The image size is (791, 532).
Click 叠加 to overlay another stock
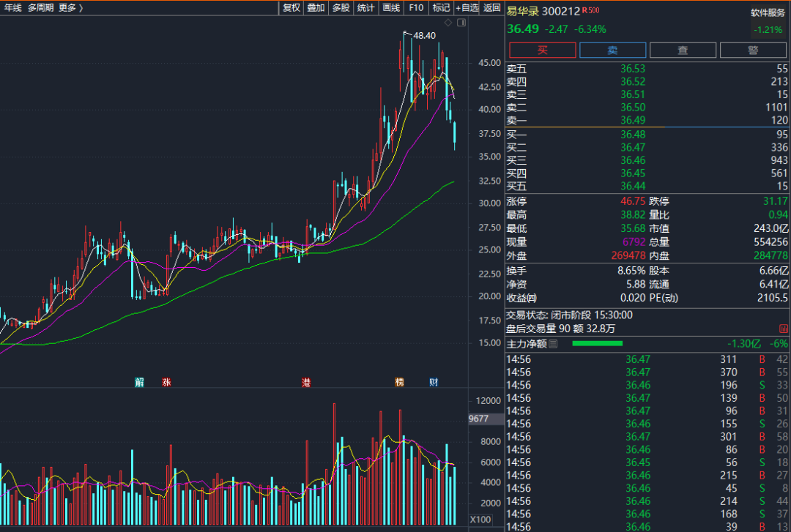tap(316, 7)
